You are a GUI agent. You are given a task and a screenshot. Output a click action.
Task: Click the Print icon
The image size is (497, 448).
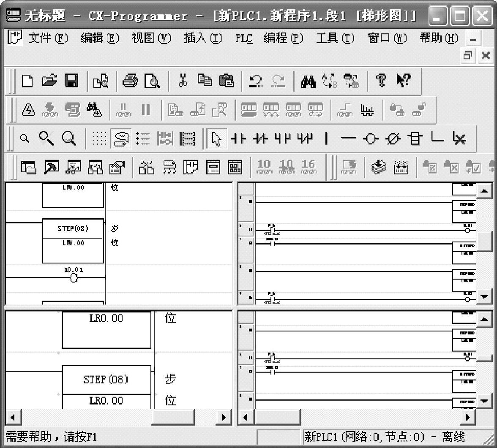tap(130, 81)
